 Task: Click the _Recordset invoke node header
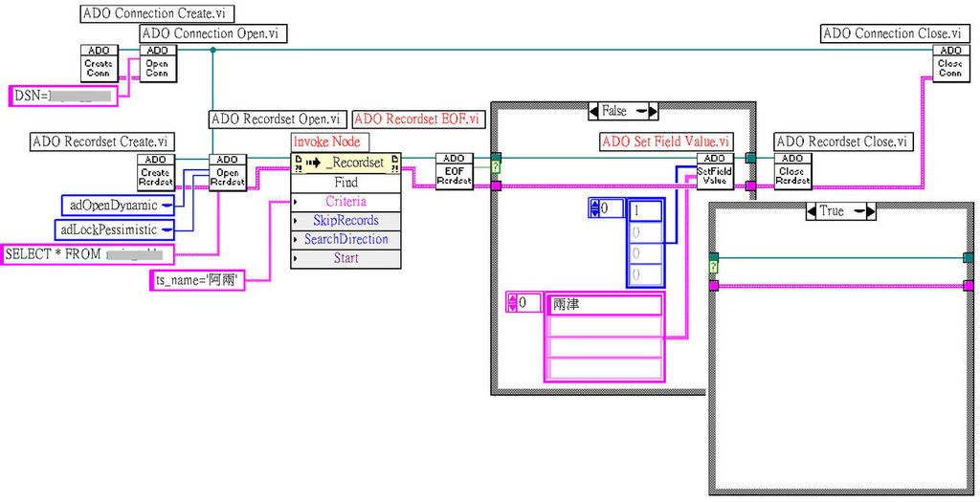[x=345, y=163]
